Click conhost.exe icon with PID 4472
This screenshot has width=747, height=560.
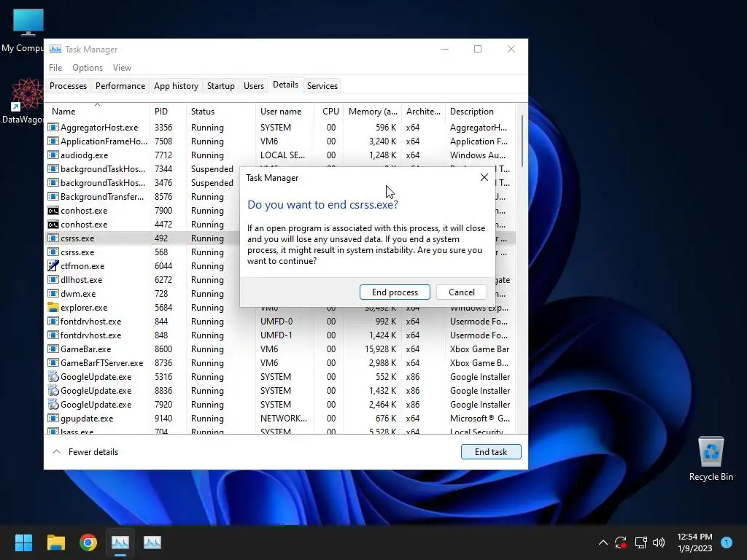53,225
